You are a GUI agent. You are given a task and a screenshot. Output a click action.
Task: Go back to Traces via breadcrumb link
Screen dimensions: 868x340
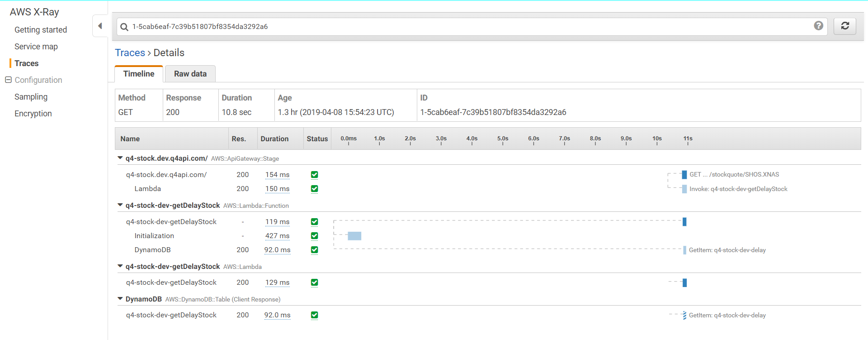pyautogui.click(x=130, y=53)
